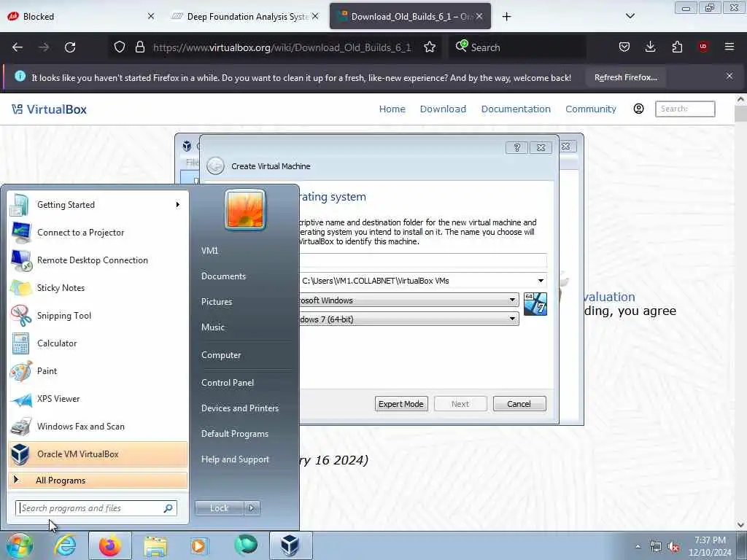Launch Sticky Notes

tap(98, 287)
